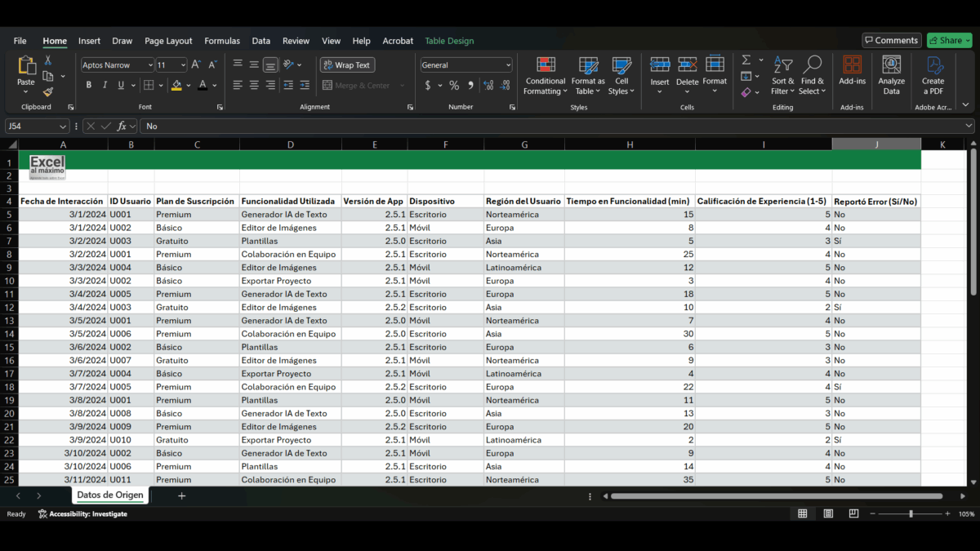Image resolution: width=980 pixels, height=551 pixels.
Task: Launch Analyze Data
Action: click(x=891, y=77)
